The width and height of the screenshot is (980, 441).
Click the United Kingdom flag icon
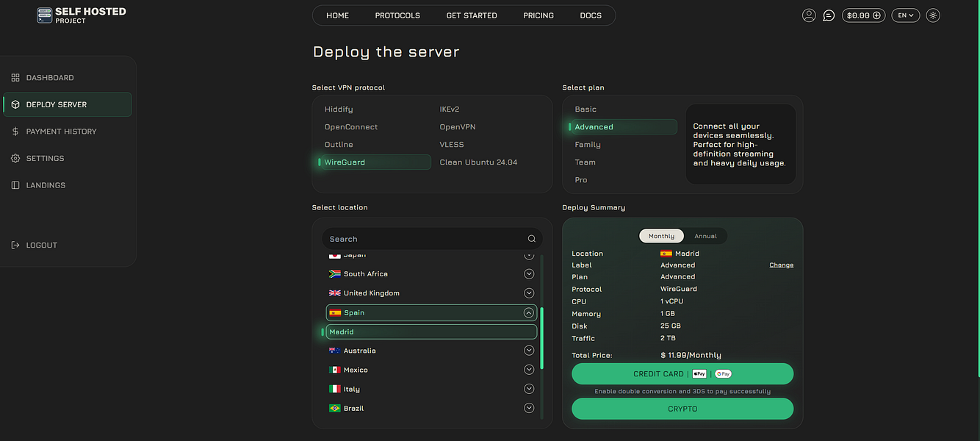[x=335, y=293]
